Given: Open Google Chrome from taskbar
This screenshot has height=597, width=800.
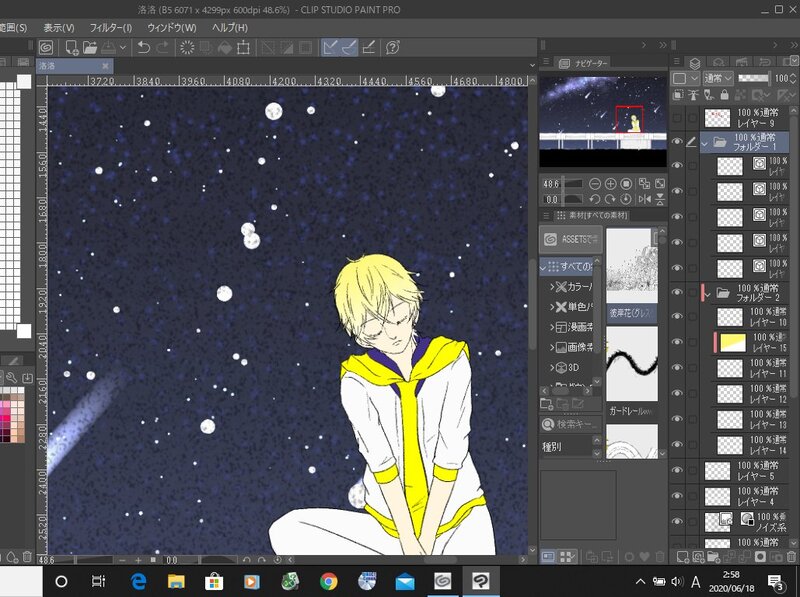Looking at the screenshot, I should [x=329, y=581].
